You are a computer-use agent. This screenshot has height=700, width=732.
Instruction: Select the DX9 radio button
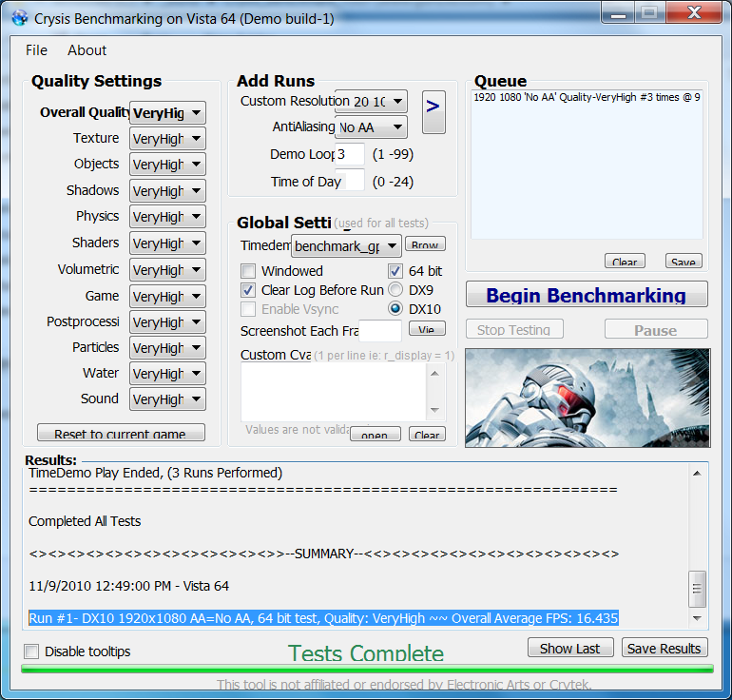395,290
